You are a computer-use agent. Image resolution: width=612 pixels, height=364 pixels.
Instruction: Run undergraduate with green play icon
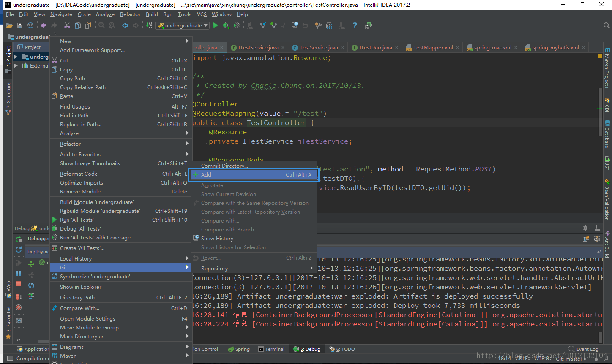click(216, 26)
